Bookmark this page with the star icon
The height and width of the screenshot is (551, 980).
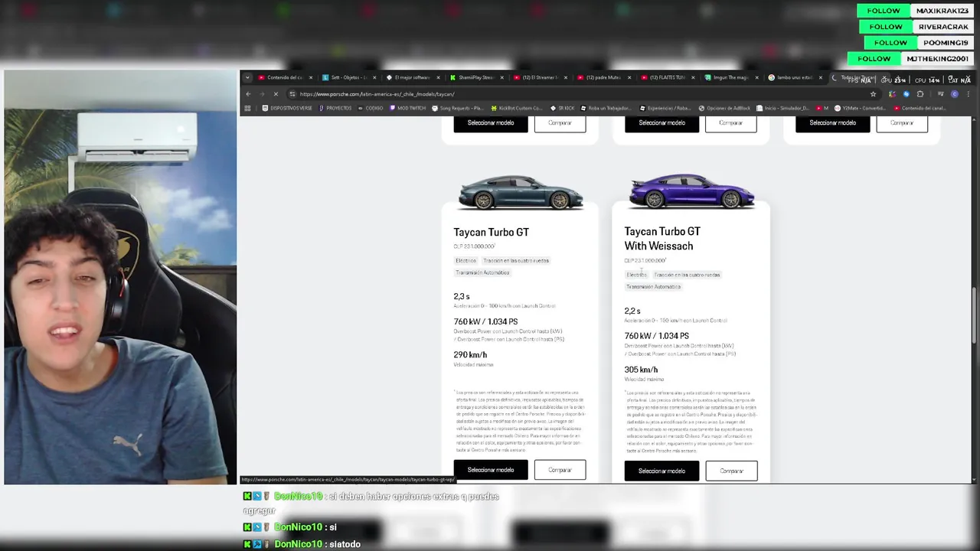coord(873,94)
